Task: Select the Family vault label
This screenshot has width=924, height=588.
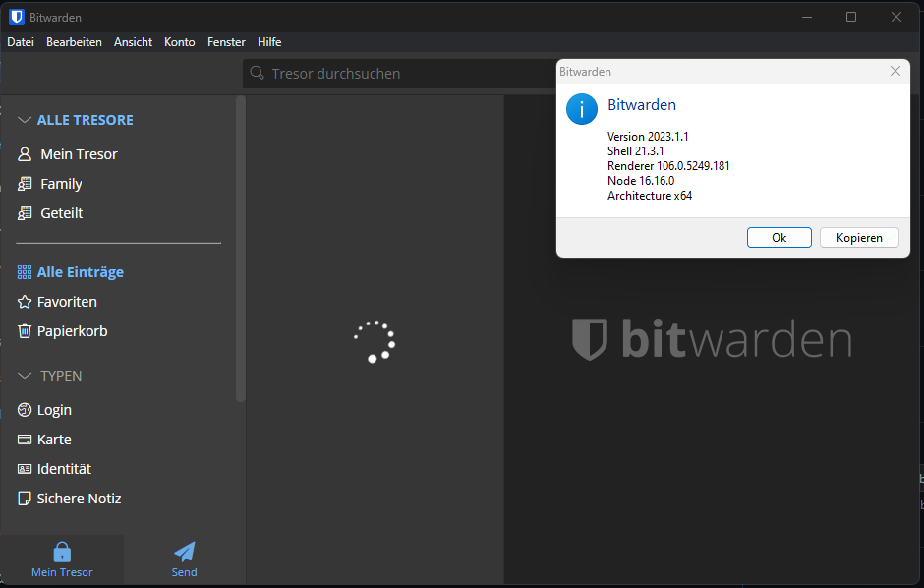Action: [61, 184]
